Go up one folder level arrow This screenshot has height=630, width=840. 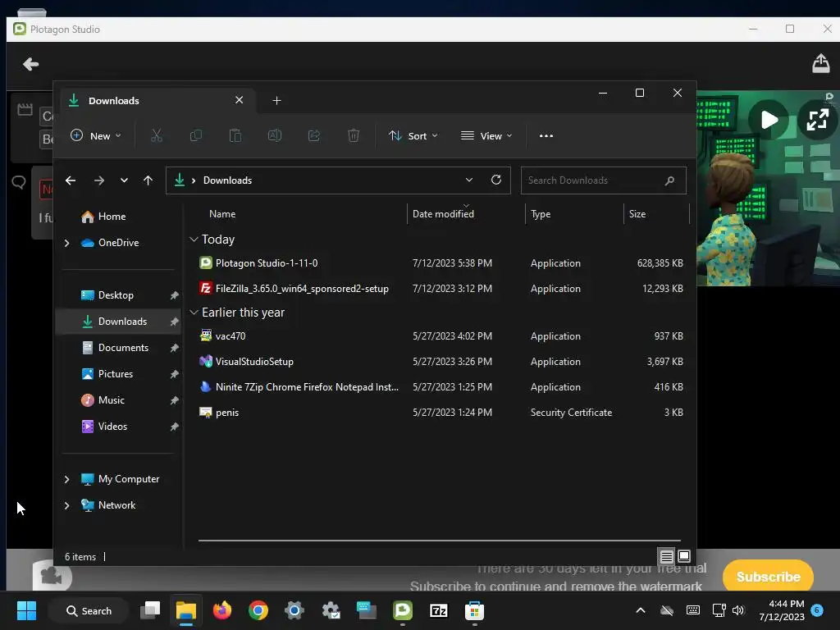(x=148, y=180)
